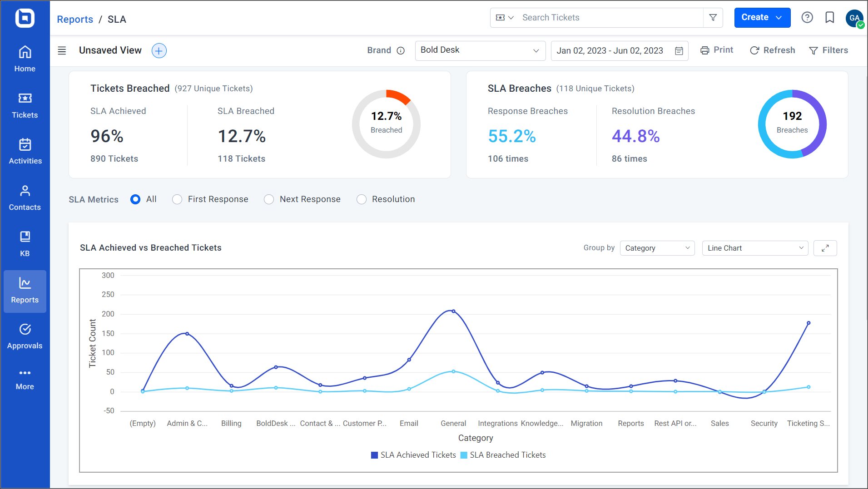Select the All SLA metrics radio
The width and height of the screenshot is (868, 489).
(135, 199)
